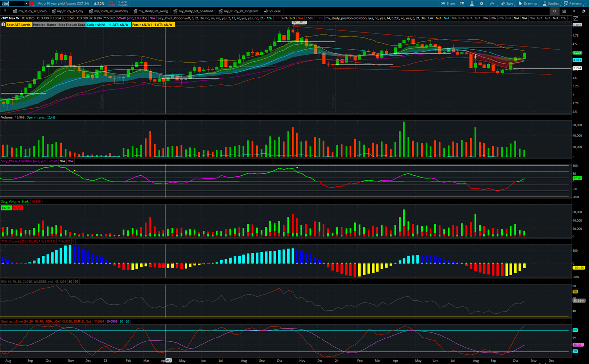This screenshot has width=589, height=364.
Task: Click the TTM_Squeeze study label
Action: [28, 241]
